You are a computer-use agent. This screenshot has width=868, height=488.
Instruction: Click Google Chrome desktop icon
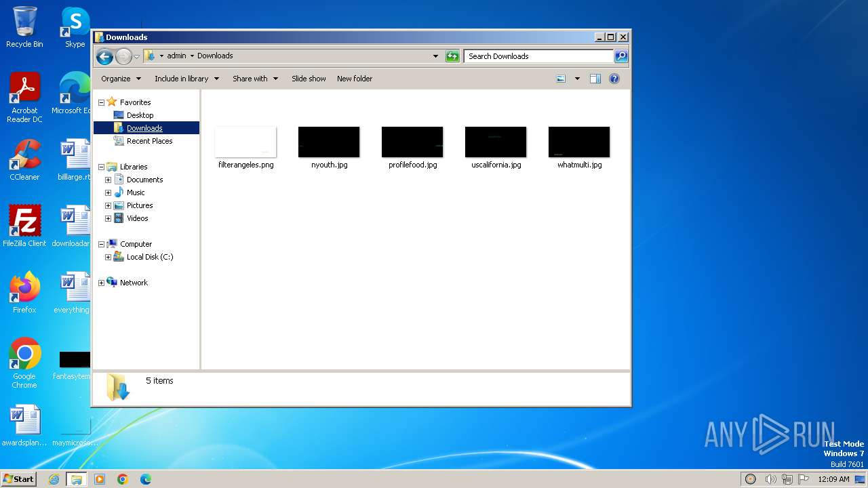[x=24, y=363]
